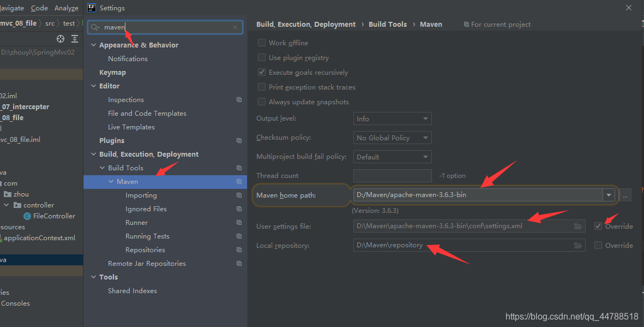
Task: Click the search magnifier icon in settings
Action: pyautogui.click(x=95, y=27)
